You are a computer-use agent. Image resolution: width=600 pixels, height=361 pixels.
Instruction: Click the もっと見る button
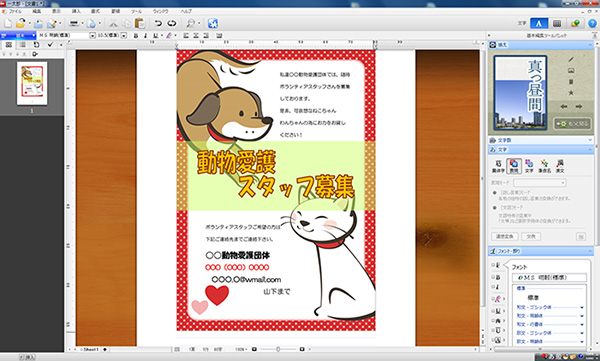click(x=573, y=124)
